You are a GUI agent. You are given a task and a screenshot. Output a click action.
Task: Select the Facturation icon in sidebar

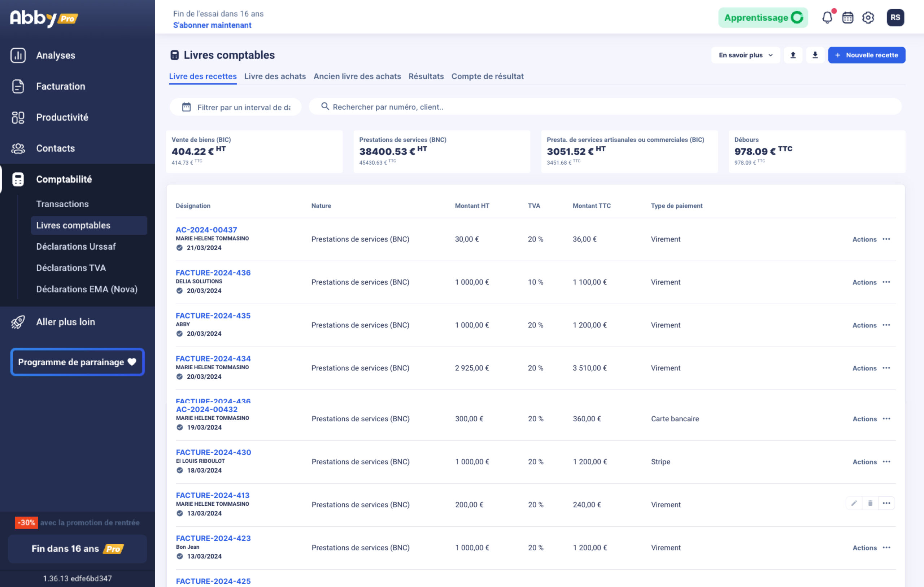coord(18,86)
